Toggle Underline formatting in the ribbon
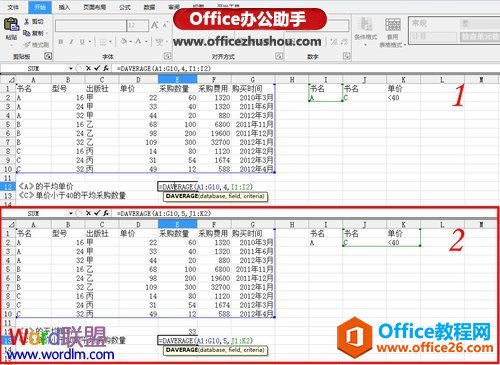This screenshot has width=500, height=365. (82, 42)
